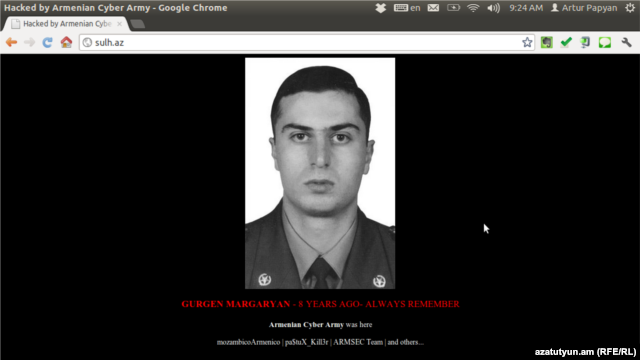Click the portrait photo on the page
This screenshot has width=640, height=360.
(320, 173)
